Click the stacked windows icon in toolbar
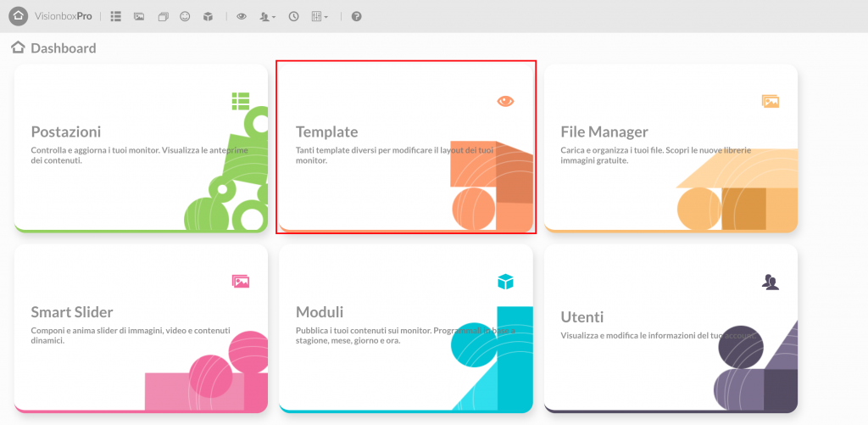The width and height of the screenshot is (868, 425). (x=163, y=16)
